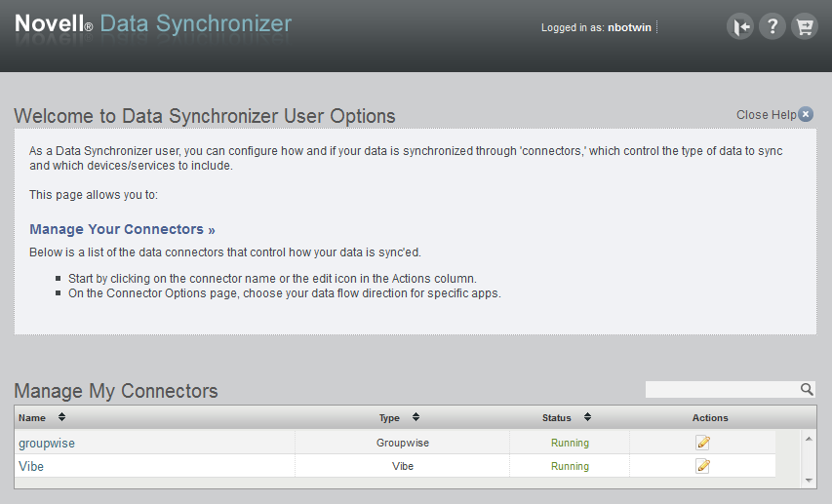Click the Actions column header

click(710, 417)
